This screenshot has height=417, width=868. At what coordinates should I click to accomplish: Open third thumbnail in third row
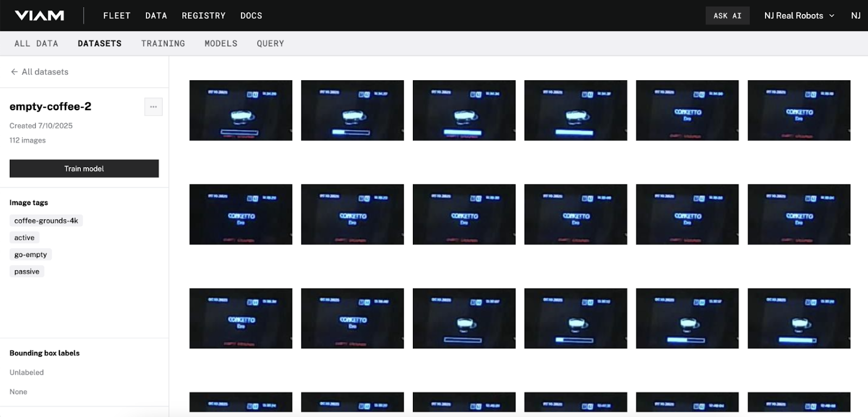coord(464,318)
